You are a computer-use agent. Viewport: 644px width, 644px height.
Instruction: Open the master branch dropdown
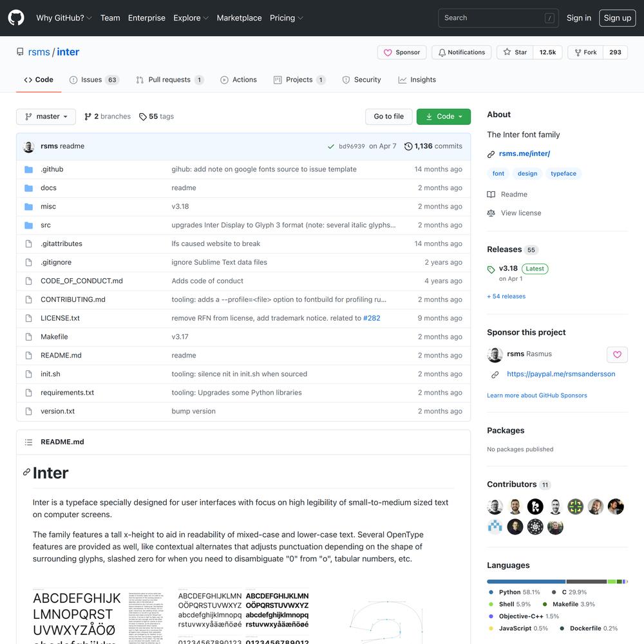[x=46, y=117]
